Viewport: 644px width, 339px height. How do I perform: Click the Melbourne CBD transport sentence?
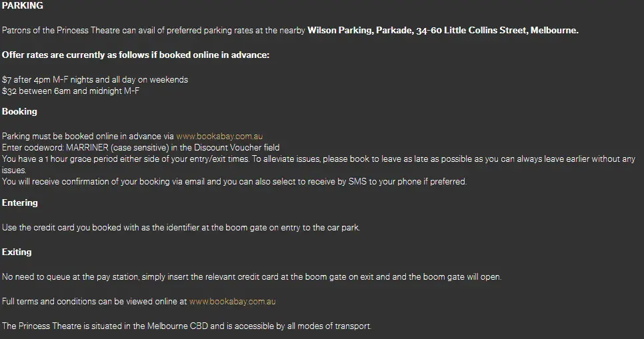187,326
